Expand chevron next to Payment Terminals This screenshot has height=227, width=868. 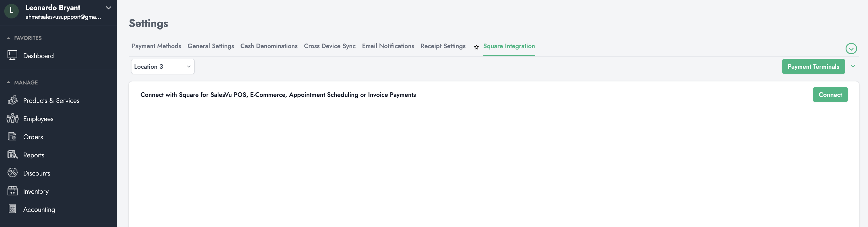[x=853, y=66]
